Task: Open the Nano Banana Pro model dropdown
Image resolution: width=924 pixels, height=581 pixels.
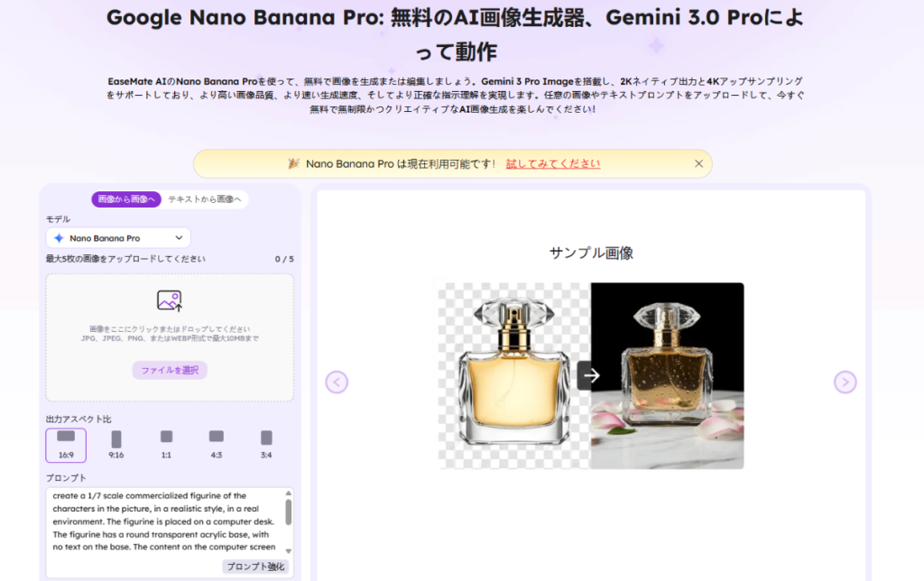Action: (118, 238)
